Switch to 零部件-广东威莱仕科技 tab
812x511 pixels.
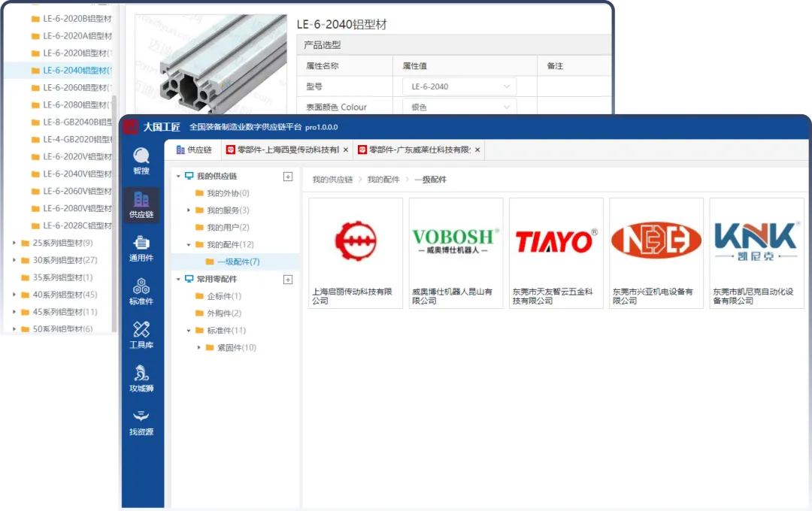(x=420, y=150)
